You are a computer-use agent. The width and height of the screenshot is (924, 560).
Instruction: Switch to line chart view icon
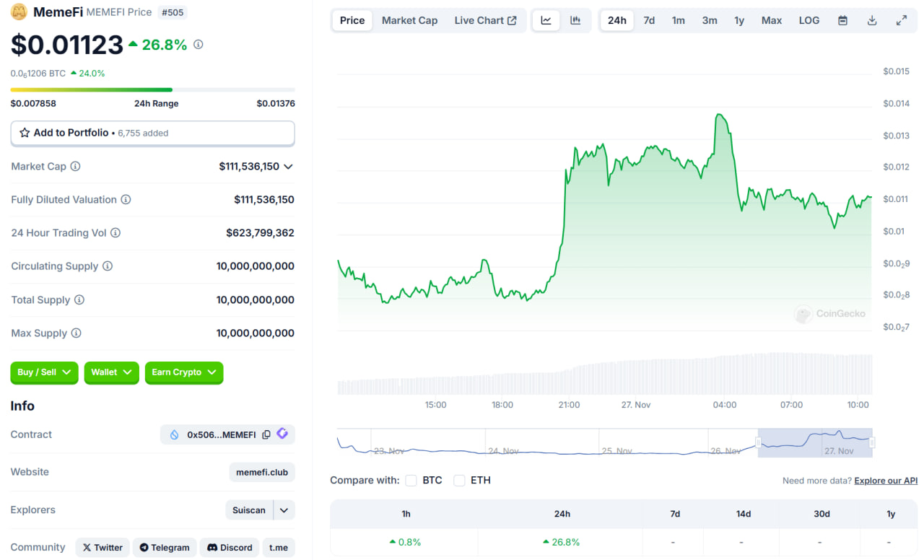click(546, 20)
